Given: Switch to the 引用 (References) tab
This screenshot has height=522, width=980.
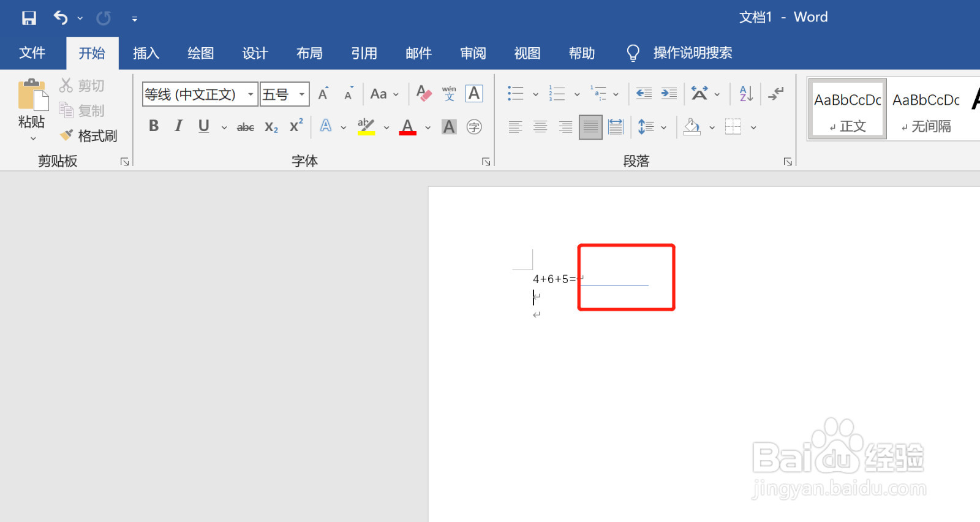Looking at the screenshot, I should pyautogui.click(x=364, y=53).
